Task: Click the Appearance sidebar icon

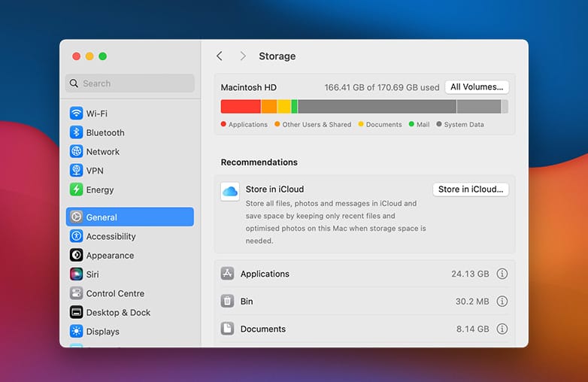Action: (76, 255)
